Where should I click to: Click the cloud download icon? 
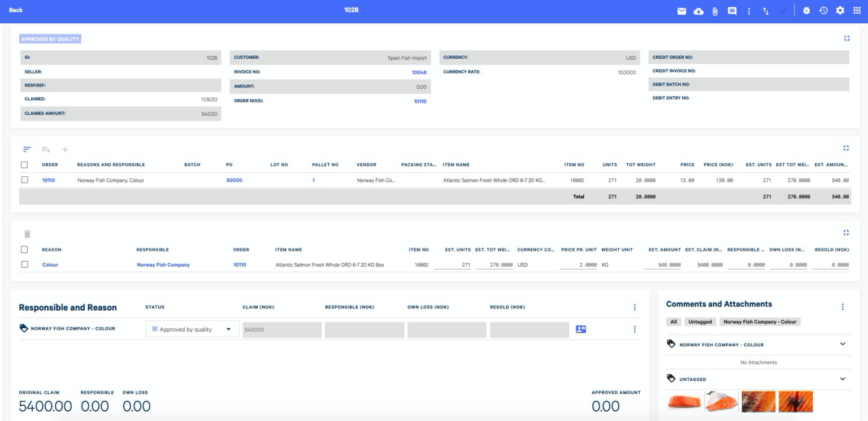coord(698,11)
